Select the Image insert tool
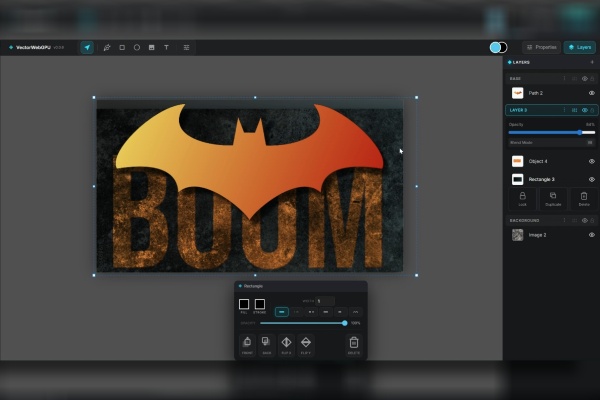The width and height of the screenshot is (600, 400). pyautogui.click(x=152, y=47)
